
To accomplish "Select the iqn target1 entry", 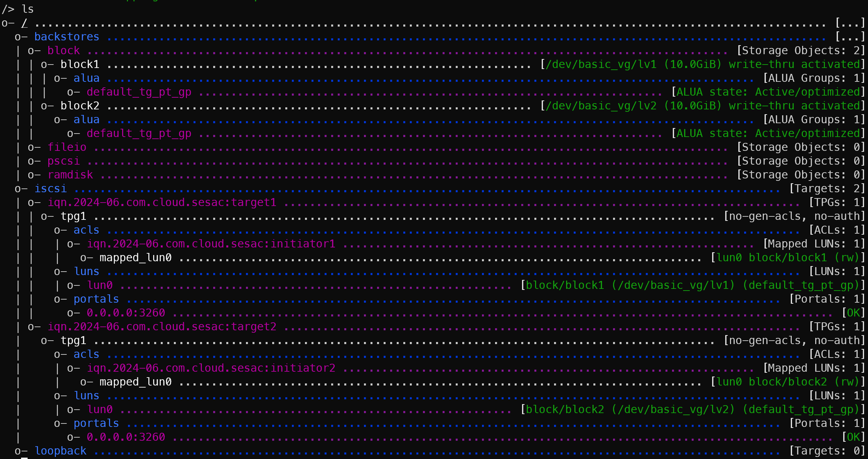I will click(162, 202).
